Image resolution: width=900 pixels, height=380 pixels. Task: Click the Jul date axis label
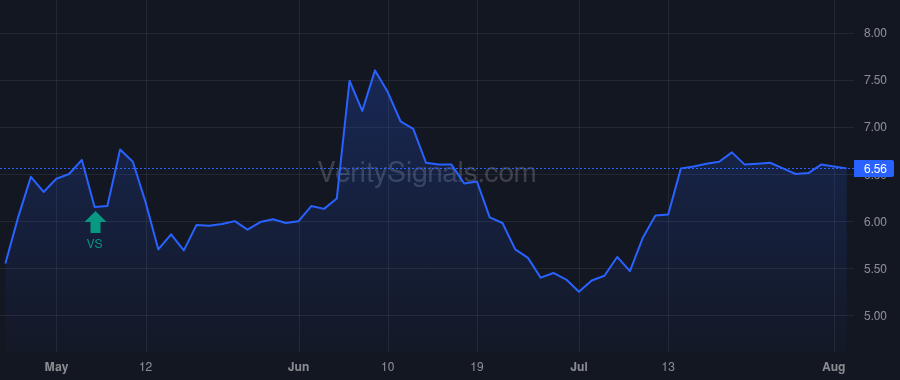point(579,367)
